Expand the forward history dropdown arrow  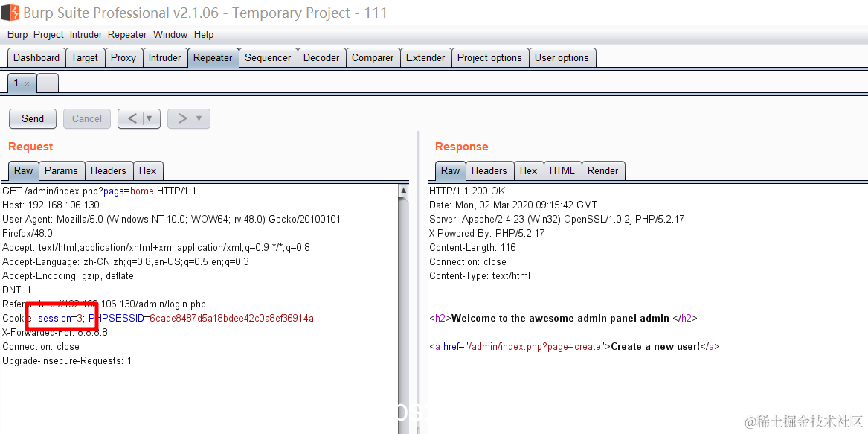[200, 118]
